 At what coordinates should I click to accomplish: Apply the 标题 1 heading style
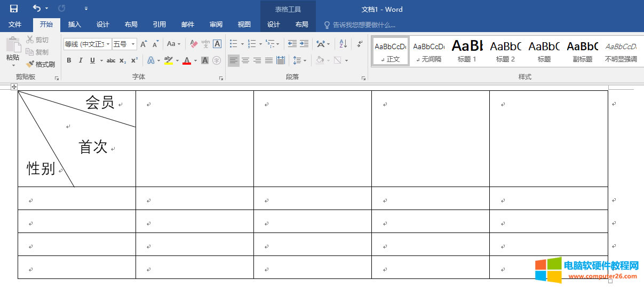point(467,51)
